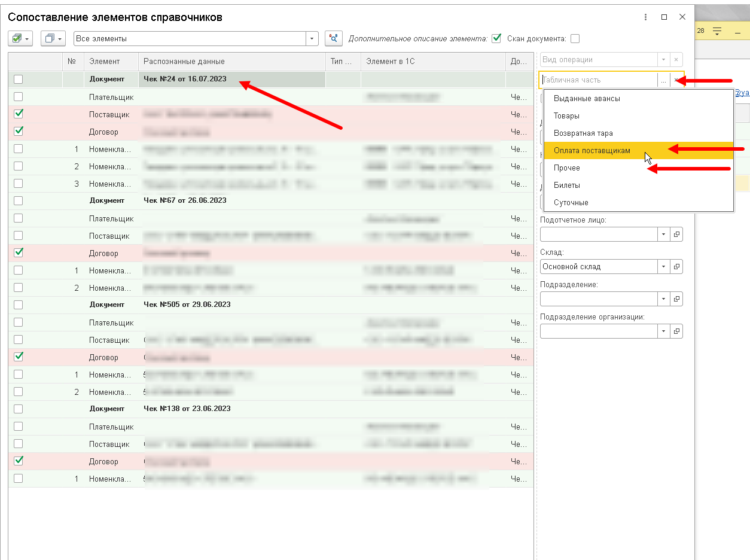Expand the Все элементы filter dropdown
The image size is (750, 560).
click(x=313, y=38)
